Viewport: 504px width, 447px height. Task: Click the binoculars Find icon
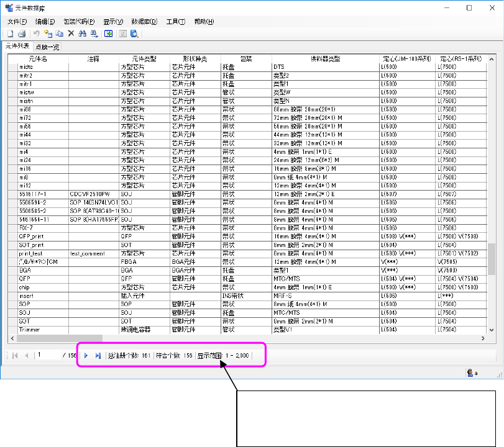[83, 34]
